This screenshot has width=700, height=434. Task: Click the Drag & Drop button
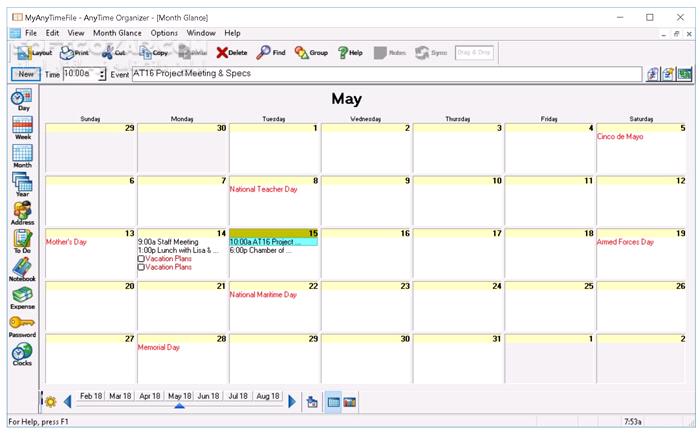(474, 53)
